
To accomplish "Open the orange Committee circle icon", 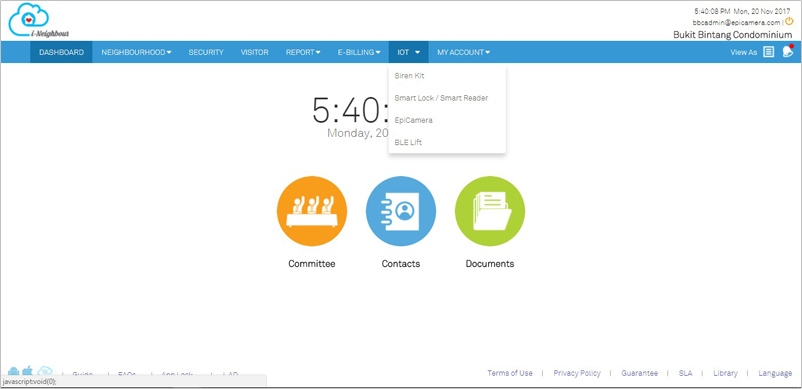I will 312,211.
